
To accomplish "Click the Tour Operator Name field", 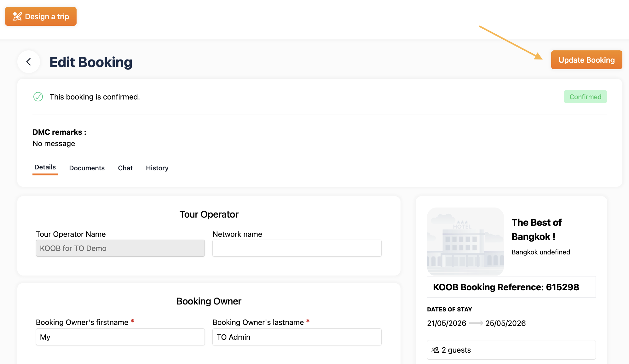I will click(x=120, y=248).
